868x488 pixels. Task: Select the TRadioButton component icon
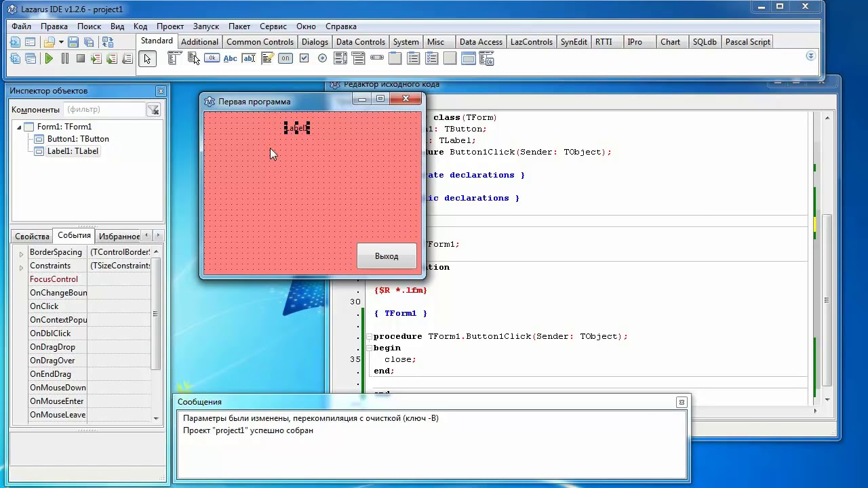tap(322, 58)
